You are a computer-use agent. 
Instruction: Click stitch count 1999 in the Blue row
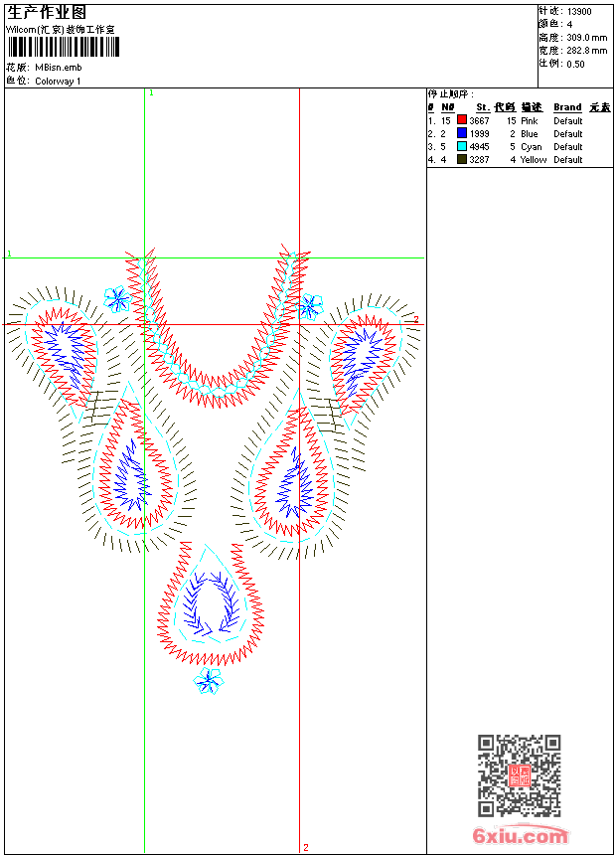tap(479, 133)
